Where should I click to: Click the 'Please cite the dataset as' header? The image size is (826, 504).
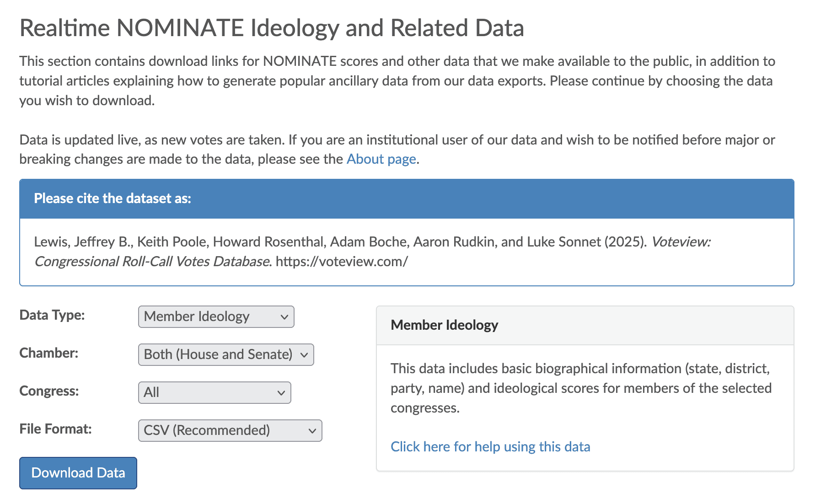(x=113, y=198)
